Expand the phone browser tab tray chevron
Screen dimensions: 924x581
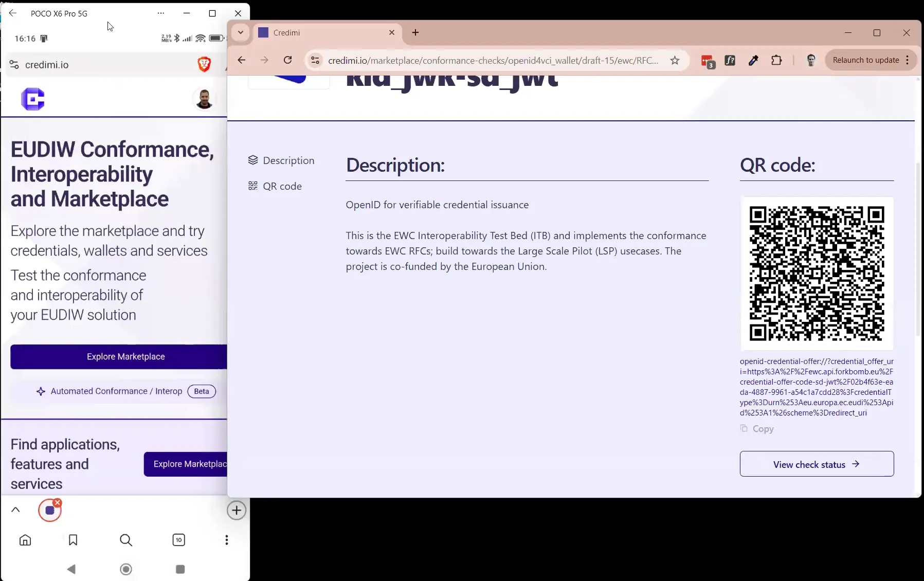[x=15, y=510]
